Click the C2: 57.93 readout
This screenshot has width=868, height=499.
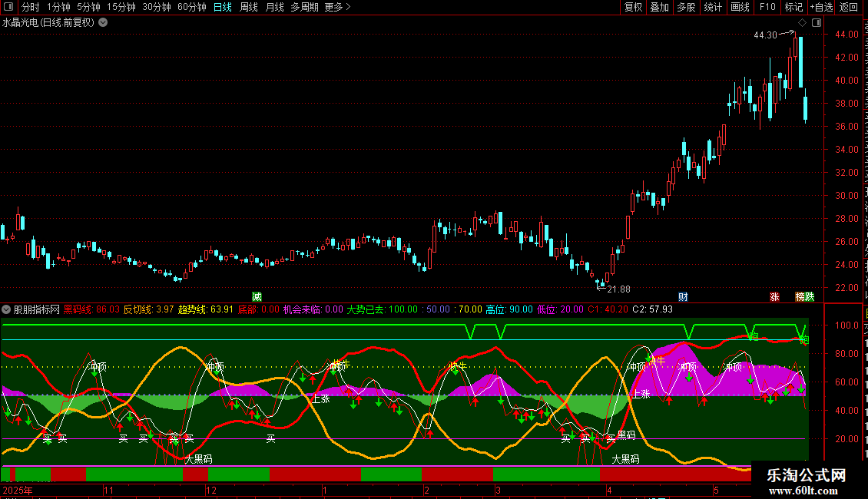point(653,309)
